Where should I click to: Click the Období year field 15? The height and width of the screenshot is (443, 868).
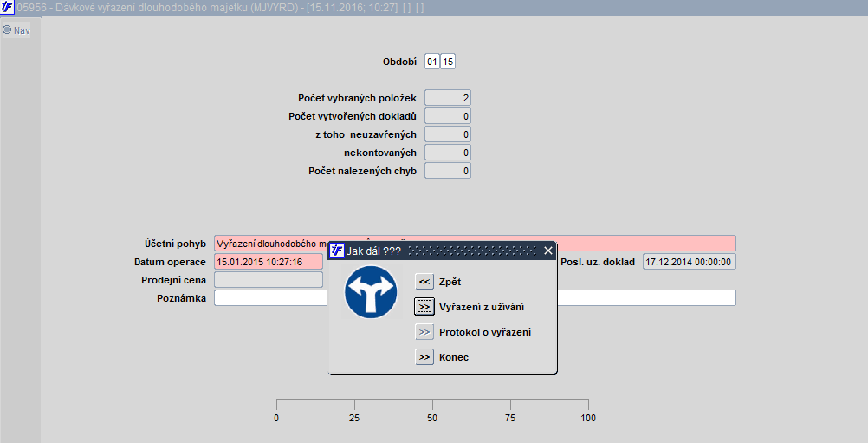pos(448,62)
